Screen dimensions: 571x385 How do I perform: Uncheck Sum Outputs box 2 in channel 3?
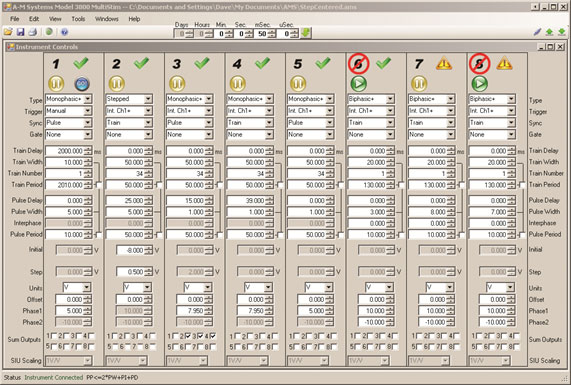[188, 336]
